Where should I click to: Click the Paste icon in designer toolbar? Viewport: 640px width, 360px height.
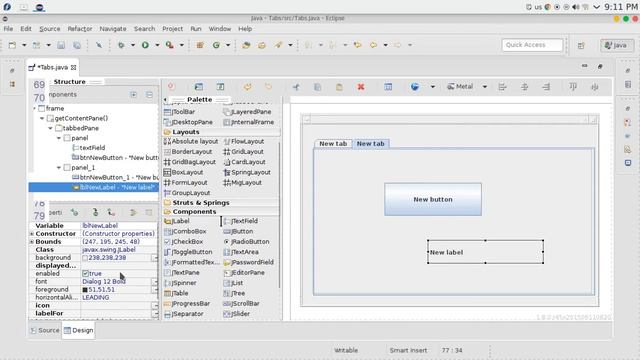(x=339, y=87)
